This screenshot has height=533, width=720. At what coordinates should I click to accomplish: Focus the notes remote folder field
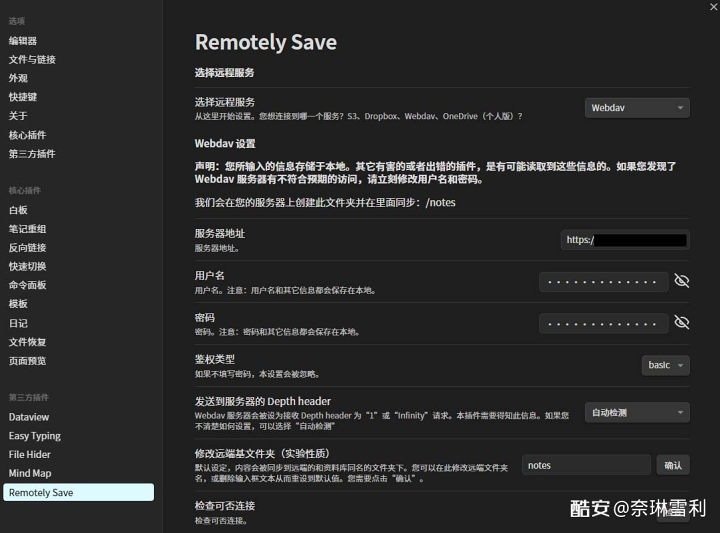586,465
